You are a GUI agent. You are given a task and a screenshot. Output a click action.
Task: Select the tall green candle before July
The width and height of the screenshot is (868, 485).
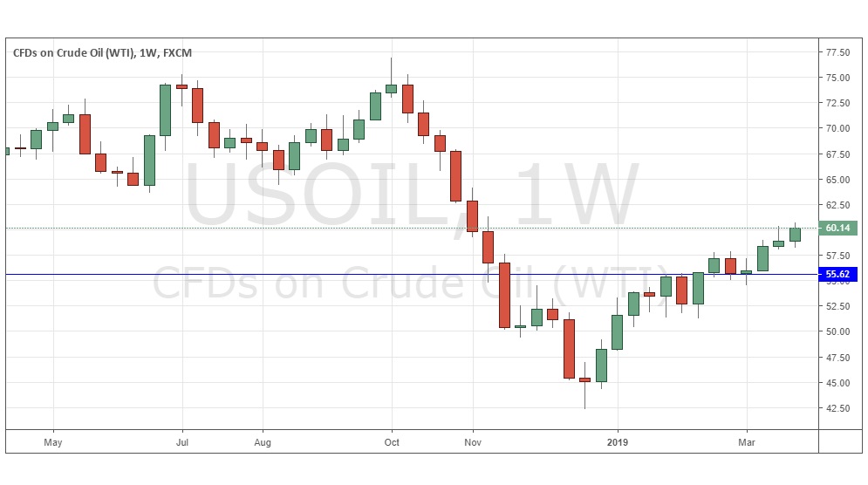pyautogui.click(x=165, y=110)
